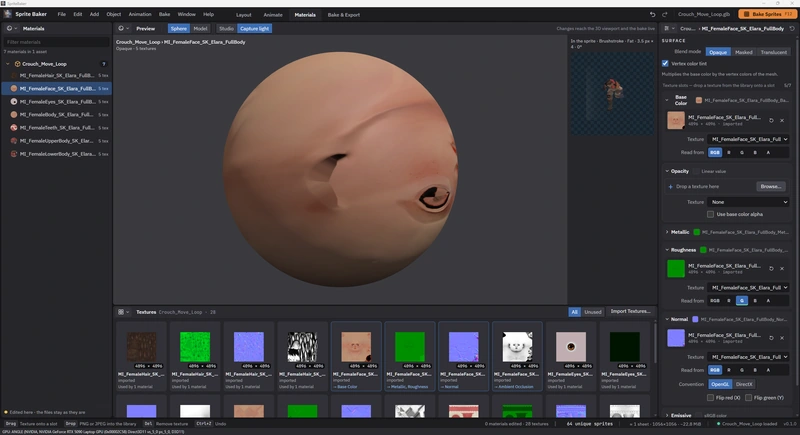Reset the Roughness texture slot

coord(771,268)
